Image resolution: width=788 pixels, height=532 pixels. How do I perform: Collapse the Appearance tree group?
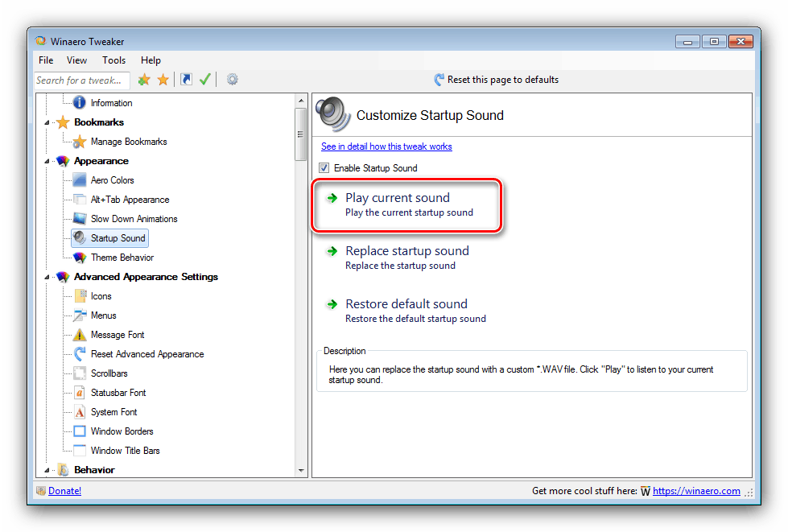pyautogui.click(x=47, y=161)
